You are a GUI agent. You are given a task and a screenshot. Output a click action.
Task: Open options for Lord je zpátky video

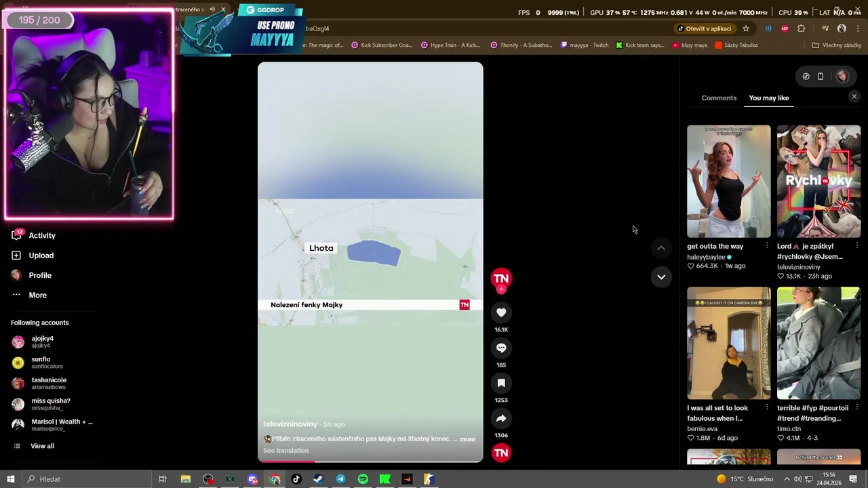pyautogui.click(x=856, y=246)
